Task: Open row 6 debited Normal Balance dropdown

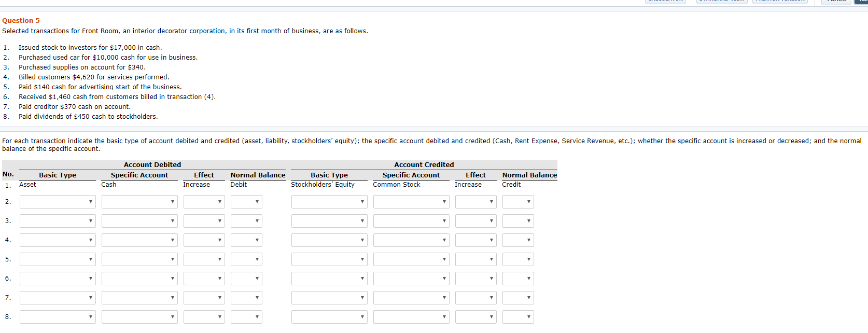Action: (x=246, y=279)
